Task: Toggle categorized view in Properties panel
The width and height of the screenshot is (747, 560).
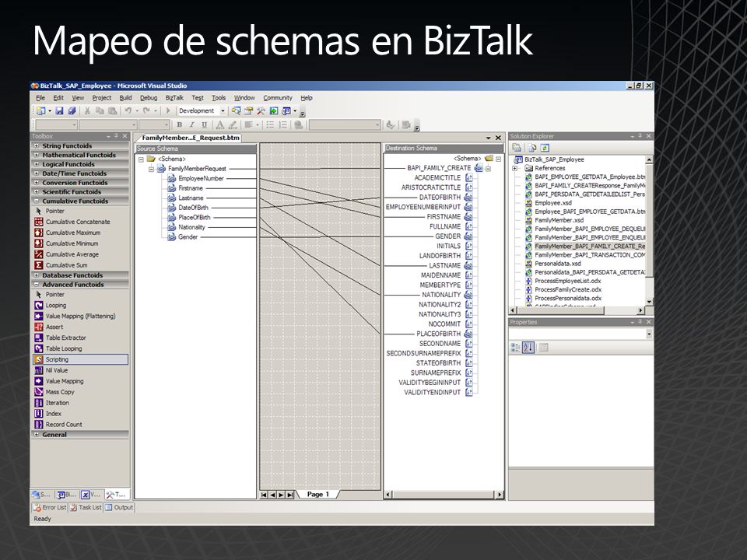Action: [515, 348]
